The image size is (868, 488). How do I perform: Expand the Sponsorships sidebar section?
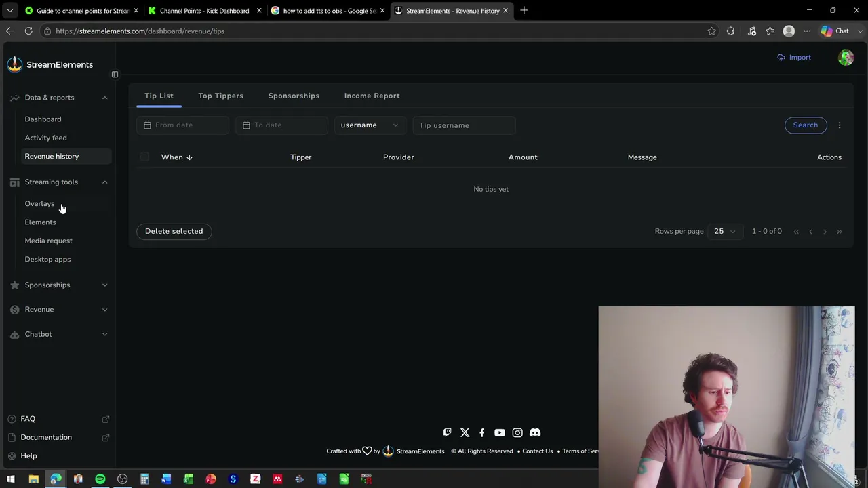tap(104, 285)
